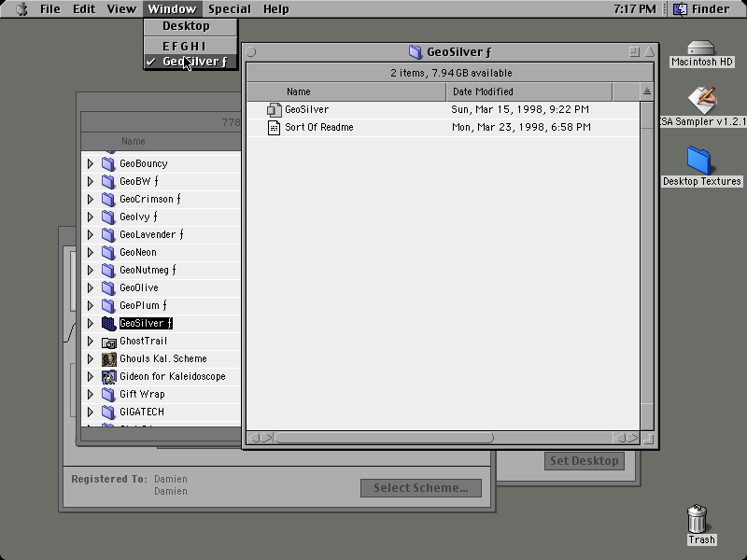The image size is (747, 560).
Task: Select the Ghouls Kal. Scheme icon
Action: (108, 359)
